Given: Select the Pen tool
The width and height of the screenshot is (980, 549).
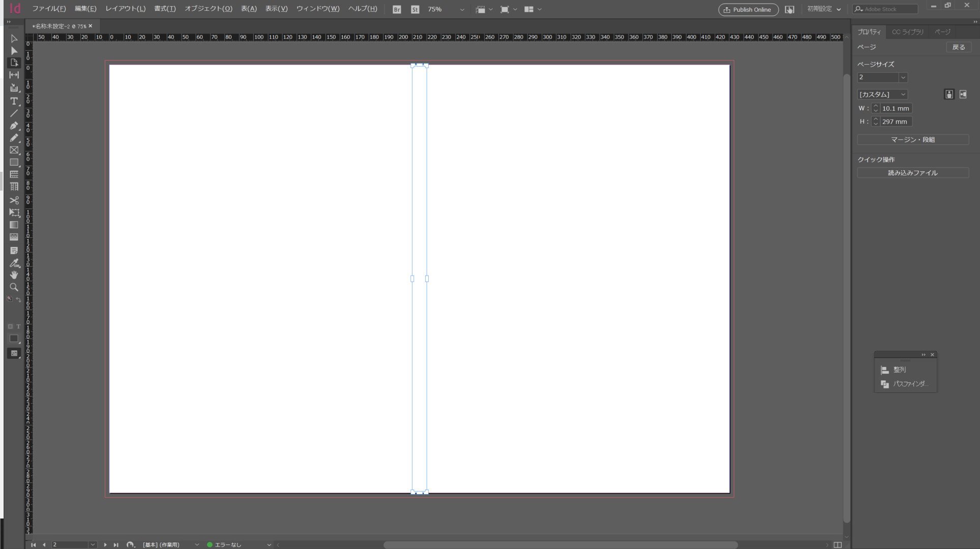Looking at the screenshot, I should [14, 126].
